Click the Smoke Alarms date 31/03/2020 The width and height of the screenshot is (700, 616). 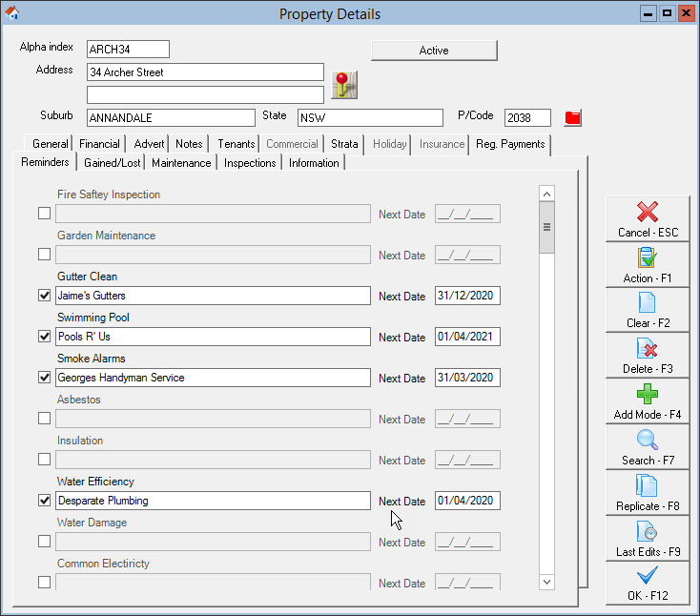pos(467,378)
